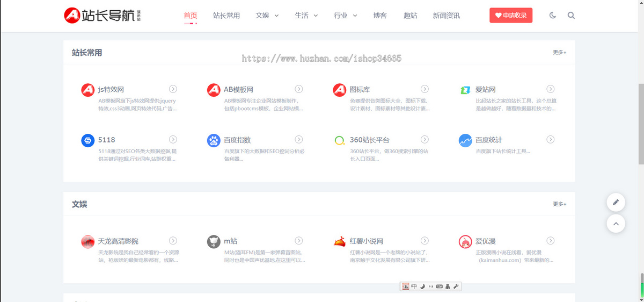This screenshot has width=644, height=302.
Task: Click the IME toolbar wrench settings icon
Action: coord(456,286)
